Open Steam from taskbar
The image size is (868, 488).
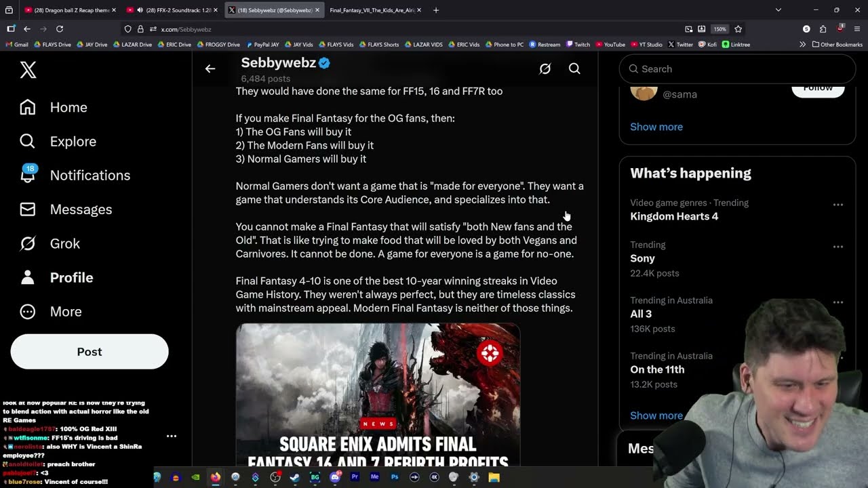(x=294, y=477)
